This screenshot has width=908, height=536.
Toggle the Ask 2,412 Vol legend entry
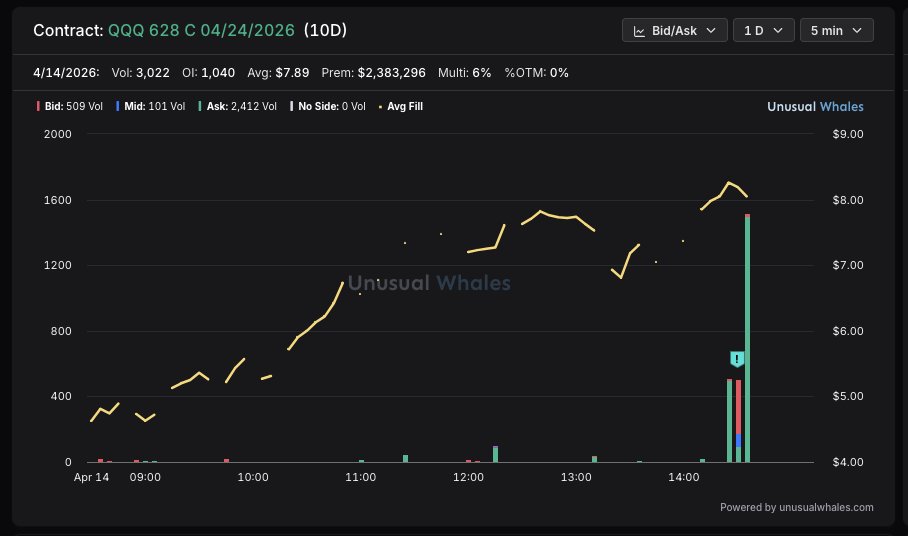pos(237,107)
